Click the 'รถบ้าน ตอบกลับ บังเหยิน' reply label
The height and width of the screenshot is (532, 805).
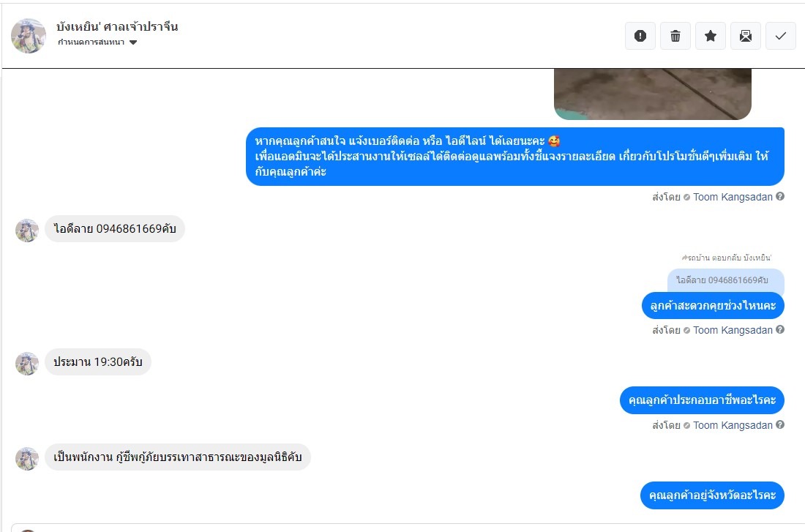tap(727, 258)
